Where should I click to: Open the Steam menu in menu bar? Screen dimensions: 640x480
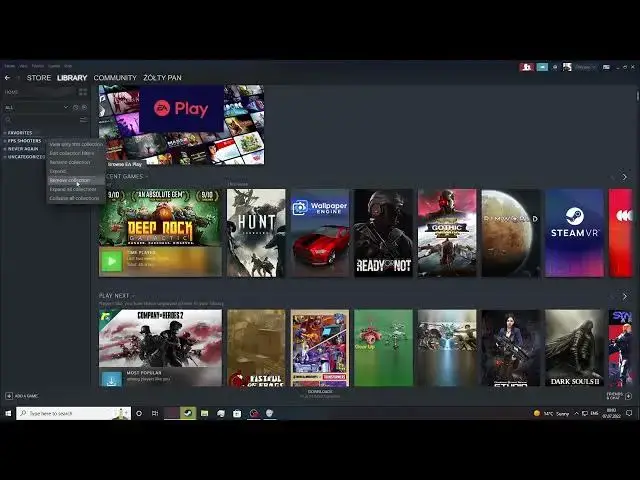pyautogui.click(x=9, y=66)
